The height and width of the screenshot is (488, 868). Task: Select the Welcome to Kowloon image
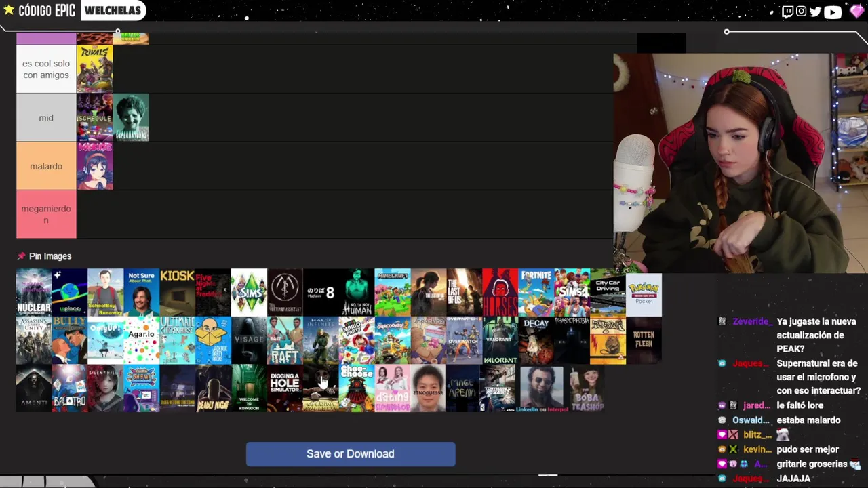tap(249, 388)
